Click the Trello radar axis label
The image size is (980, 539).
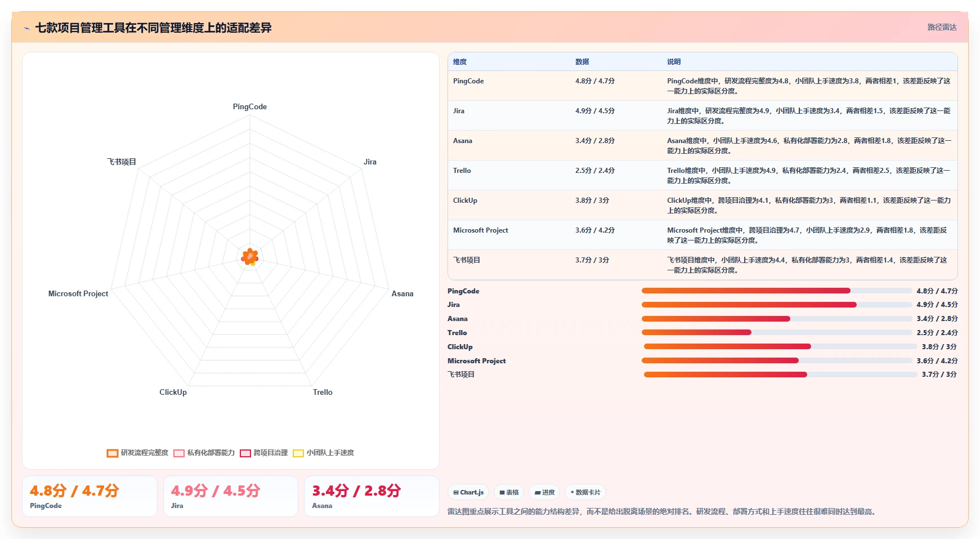pyautogui.click(x=323, y=393)
